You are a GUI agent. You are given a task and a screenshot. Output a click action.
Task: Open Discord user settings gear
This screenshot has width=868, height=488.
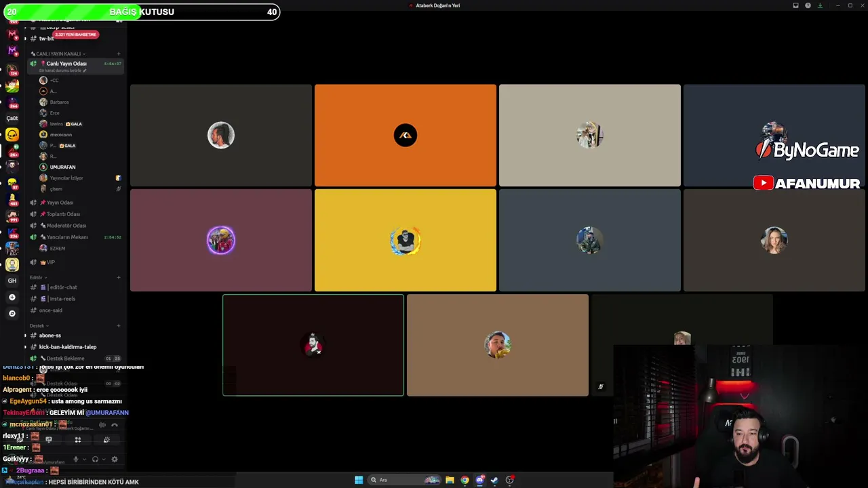coord(115,460)
